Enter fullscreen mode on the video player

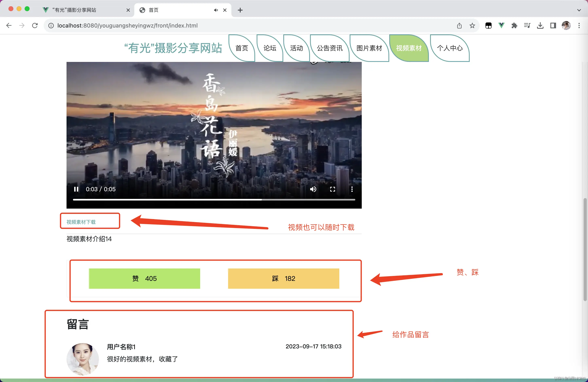tap(333, 189)
